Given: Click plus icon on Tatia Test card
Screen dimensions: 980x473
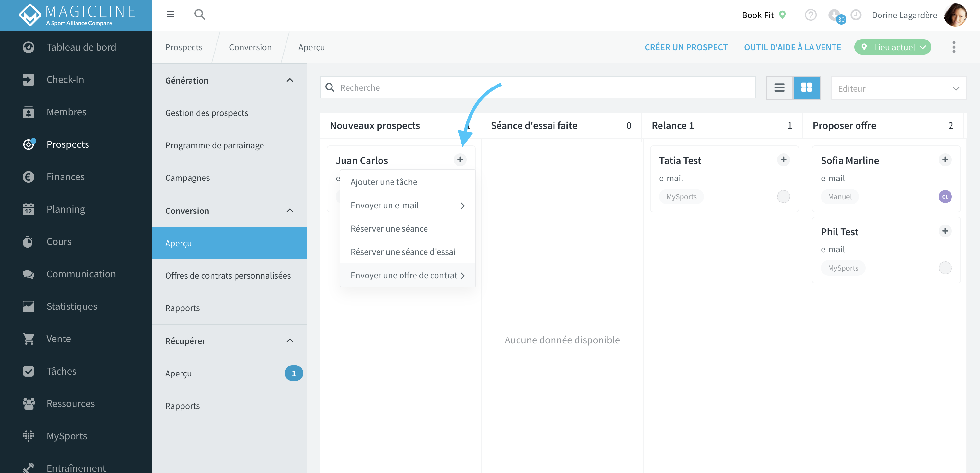Looking at the screenshot, I should [x=783, y=160].
